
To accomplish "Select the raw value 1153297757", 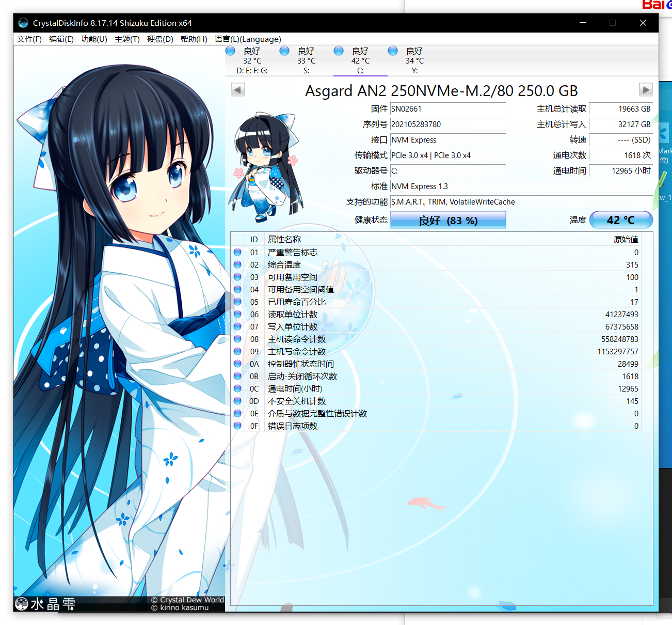I will (x=618, y=351).
